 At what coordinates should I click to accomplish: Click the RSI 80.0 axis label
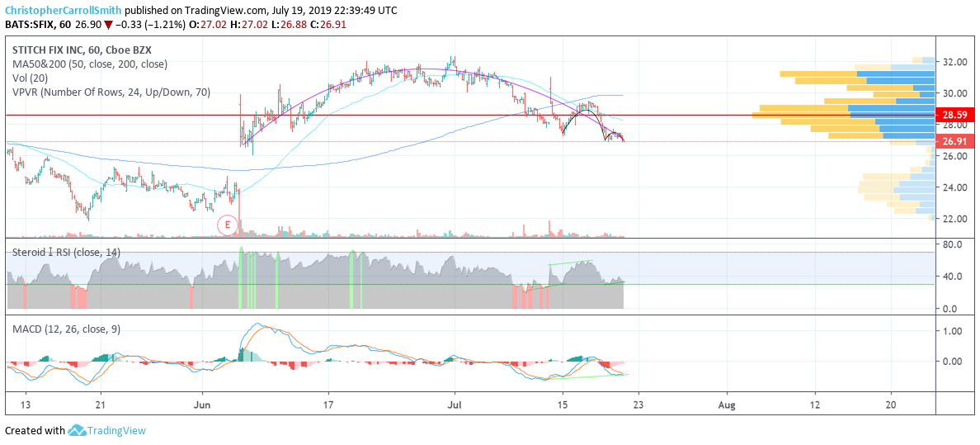(x=954, y=244)
